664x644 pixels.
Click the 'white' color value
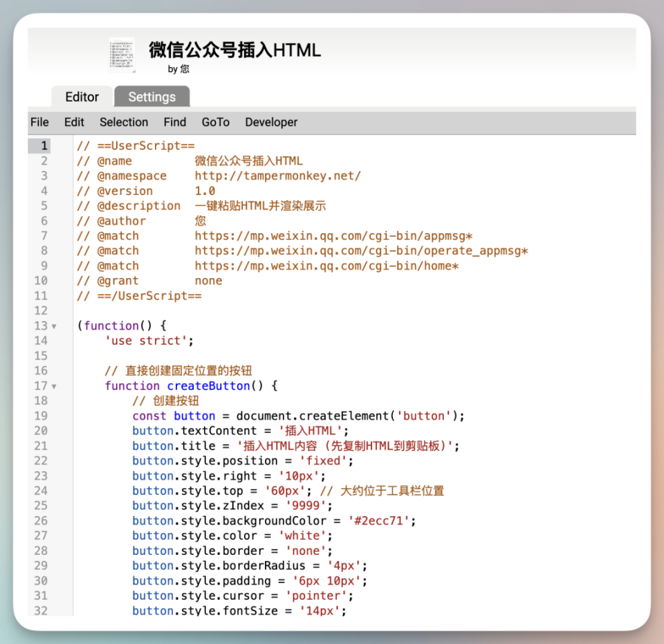(x=302, y=535)
